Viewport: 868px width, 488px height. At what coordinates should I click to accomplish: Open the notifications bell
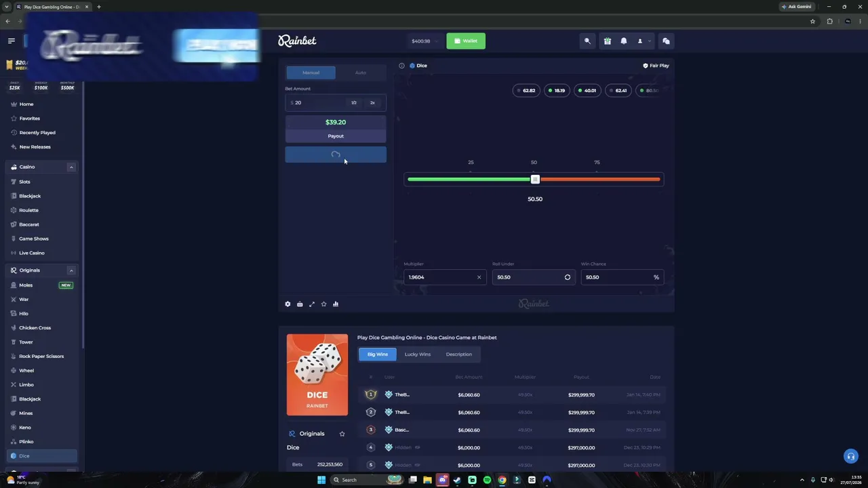(x=624, y=41)
